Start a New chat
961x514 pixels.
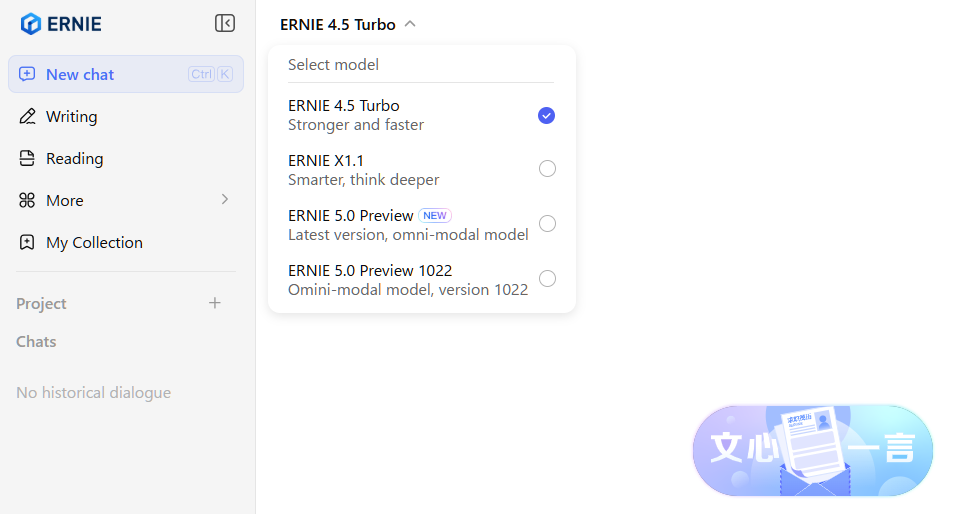pos(80,74)
